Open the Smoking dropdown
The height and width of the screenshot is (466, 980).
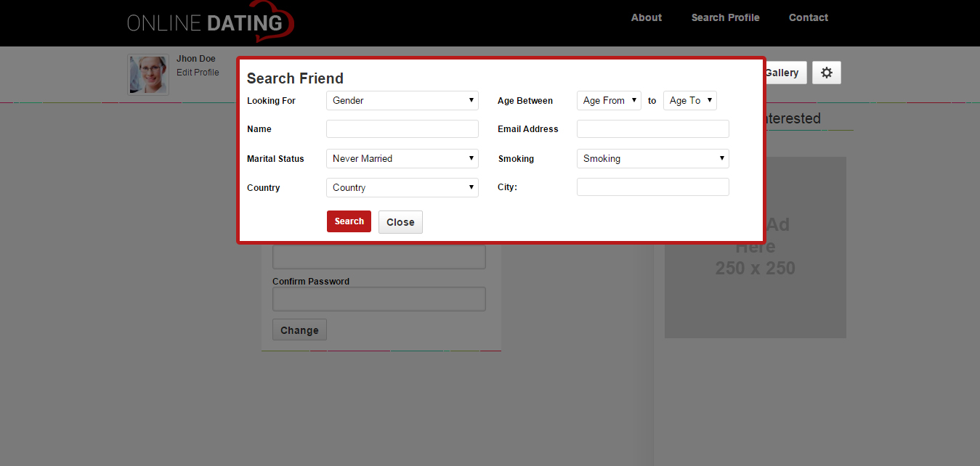pyautogui.click(x=653, y=158)
